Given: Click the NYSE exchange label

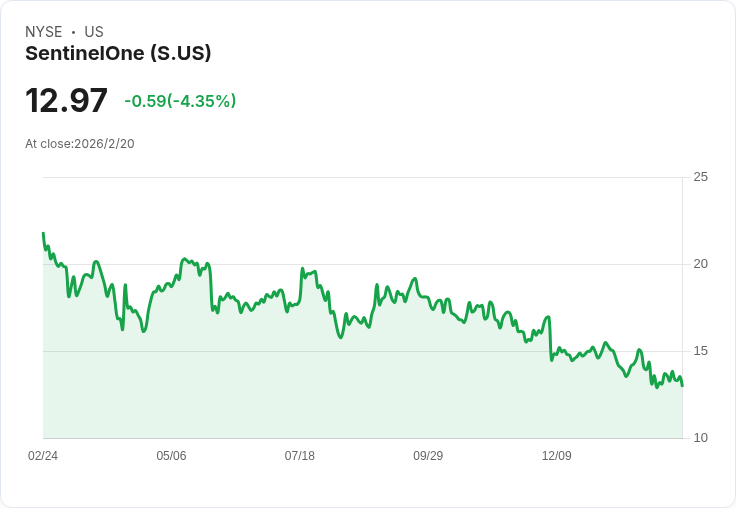Looking at the screenshot, I should (x=44, y=32).
